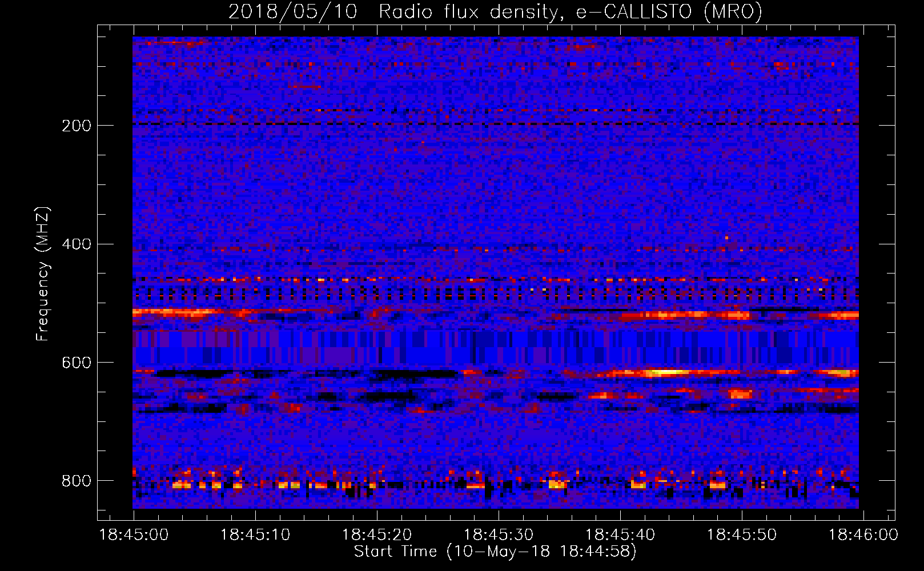Click the 800 frequency tick label

[77, 481]
